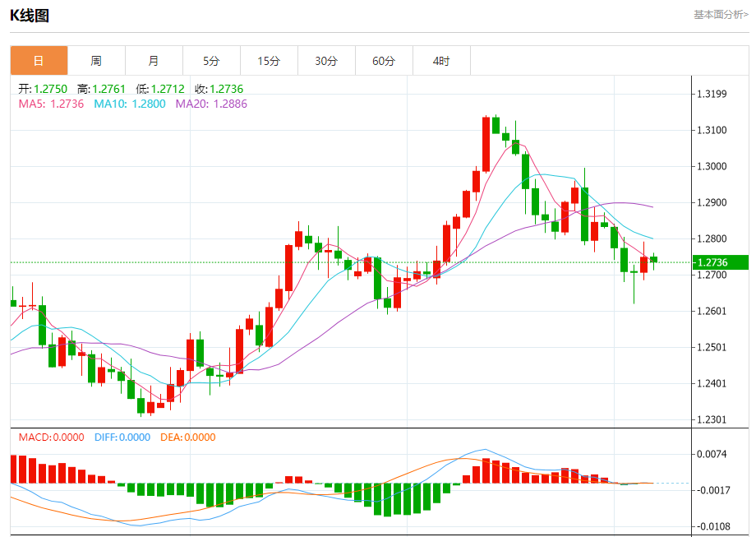Click the 低:1.2712 low price value

(160, 89)
